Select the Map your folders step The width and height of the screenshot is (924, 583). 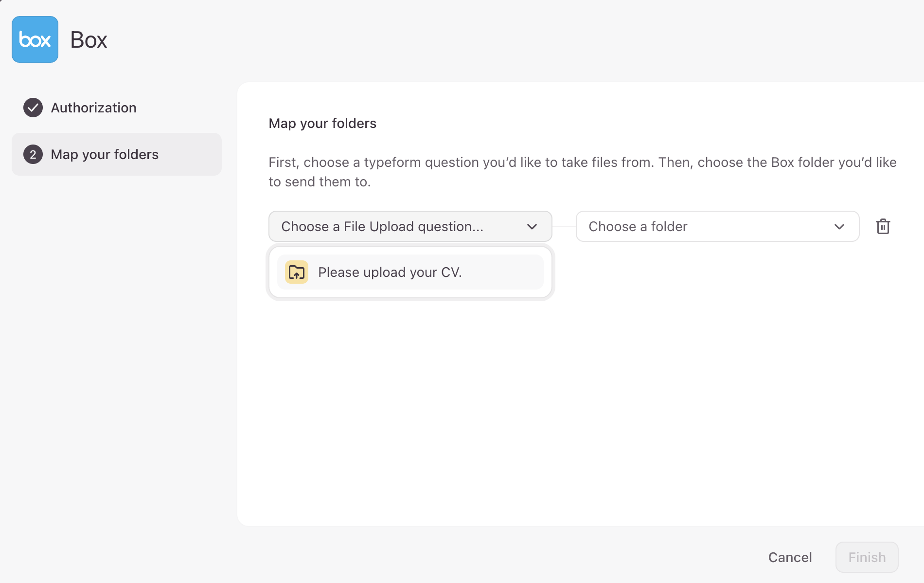pyautogui.click(x=117, y=154)
